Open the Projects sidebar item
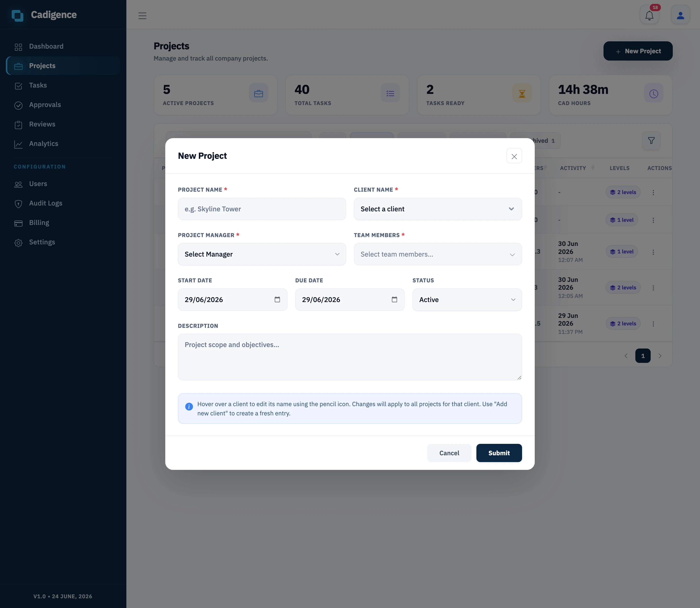The height and width of the screenshot is (608, 700). pos(63,66)
